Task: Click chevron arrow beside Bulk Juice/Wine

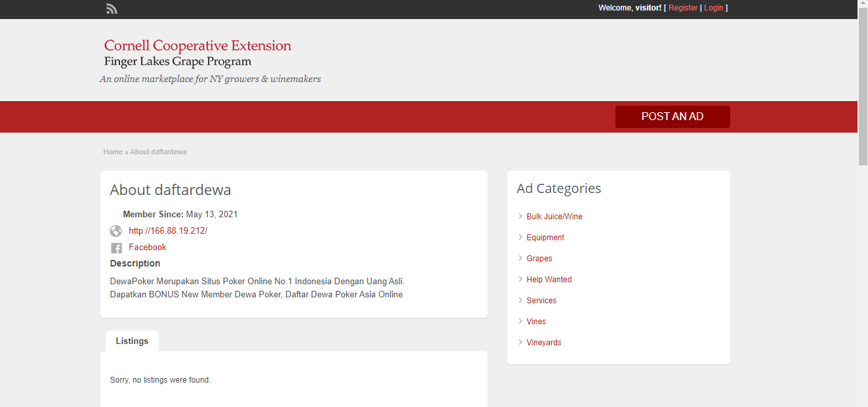Action: click(x=520, y=216)
